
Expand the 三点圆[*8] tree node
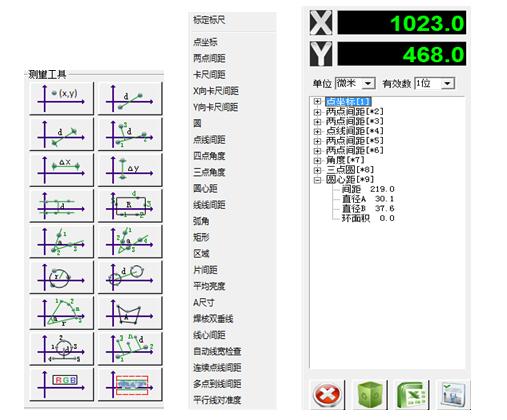(317, 170)
